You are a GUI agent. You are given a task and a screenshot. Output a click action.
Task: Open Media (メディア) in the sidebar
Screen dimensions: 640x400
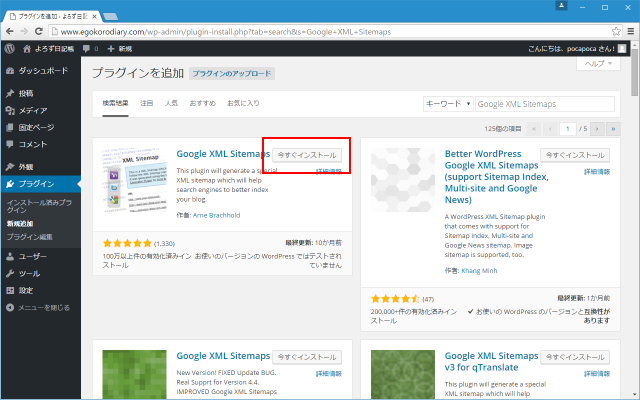tap(33, 110)
